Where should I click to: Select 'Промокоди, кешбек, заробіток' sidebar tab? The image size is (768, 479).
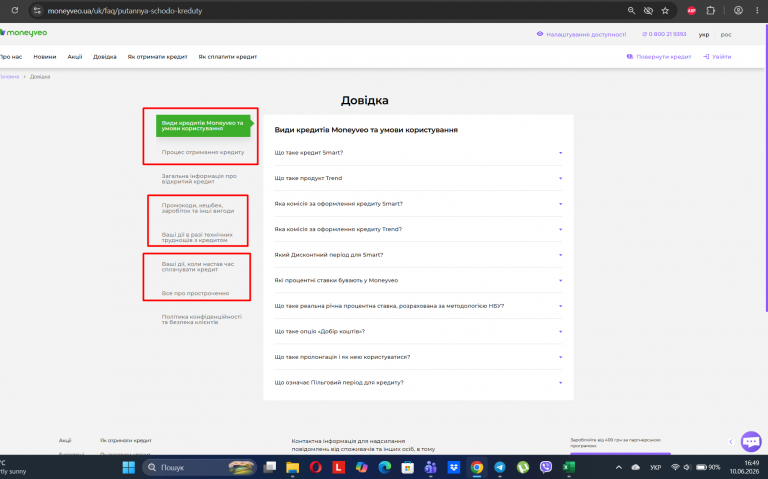[198, 208]
